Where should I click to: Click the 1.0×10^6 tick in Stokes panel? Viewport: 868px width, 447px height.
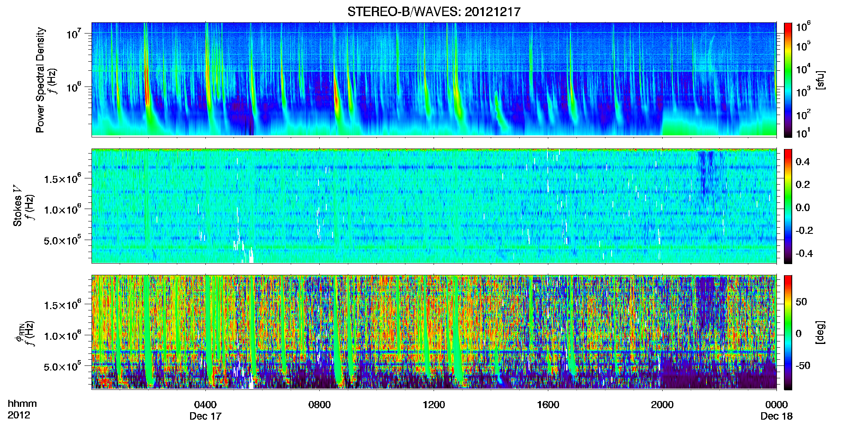point(63,209)
